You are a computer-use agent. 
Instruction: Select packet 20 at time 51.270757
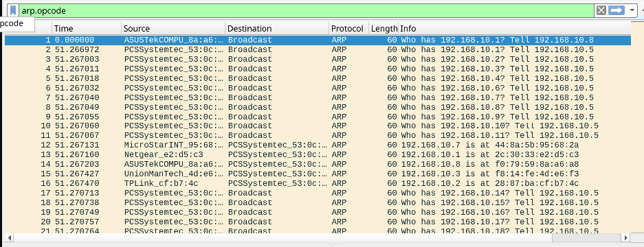click(x=318, y=222)
